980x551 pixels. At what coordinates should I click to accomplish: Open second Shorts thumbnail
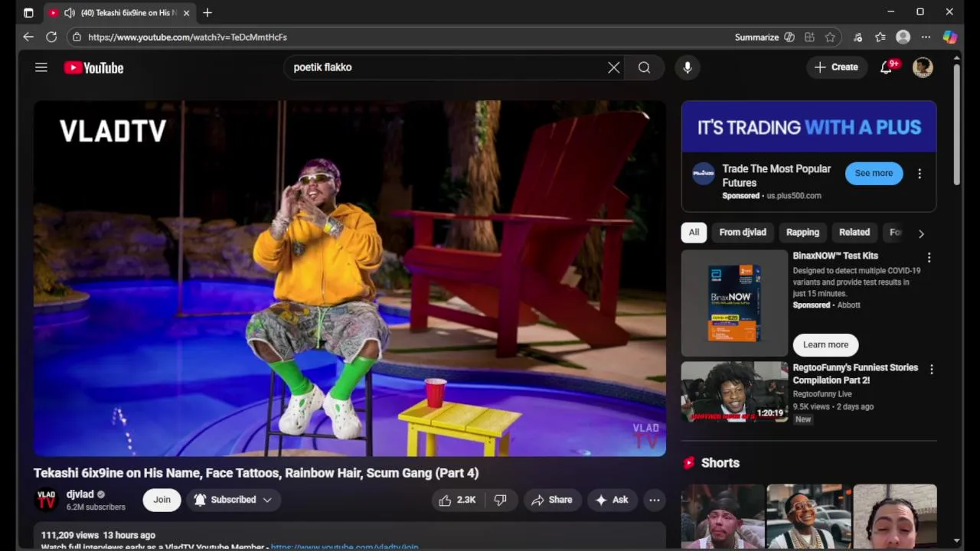tap(808, 517)
